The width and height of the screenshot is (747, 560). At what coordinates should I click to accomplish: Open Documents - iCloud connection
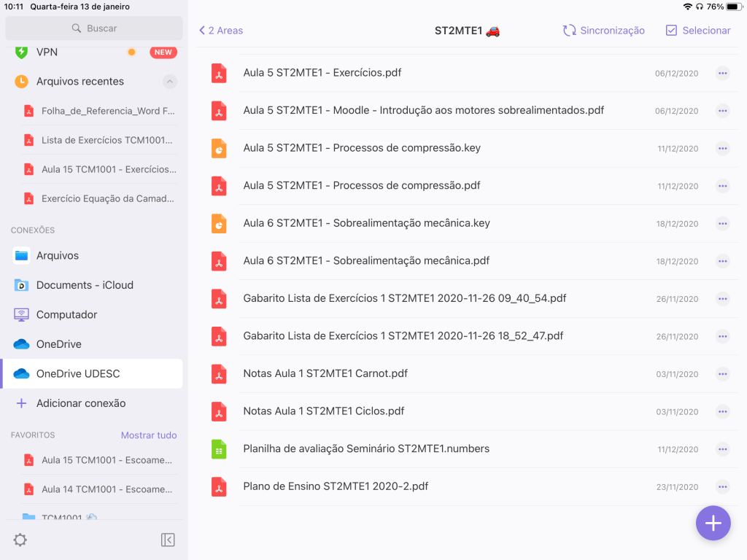(85, 285)
